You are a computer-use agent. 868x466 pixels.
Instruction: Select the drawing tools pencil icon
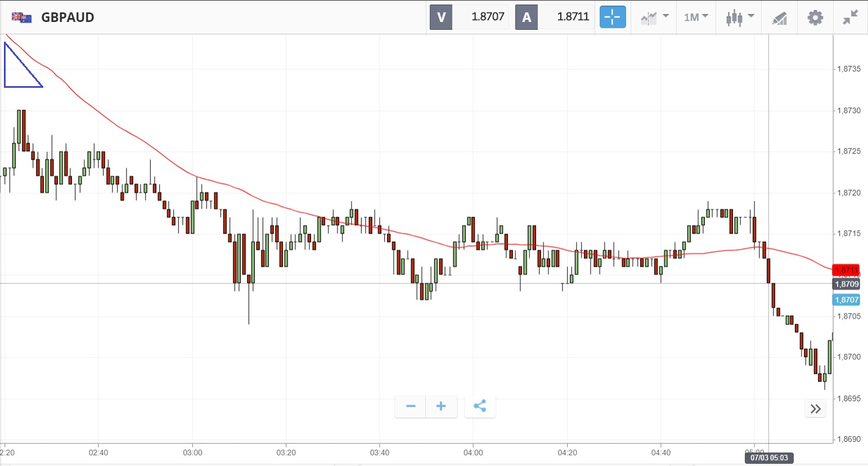pyautogui.click(x=779, y=18)
